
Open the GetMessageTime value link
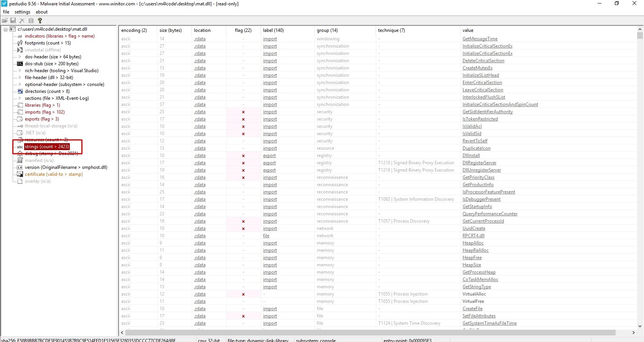(480, 39)
